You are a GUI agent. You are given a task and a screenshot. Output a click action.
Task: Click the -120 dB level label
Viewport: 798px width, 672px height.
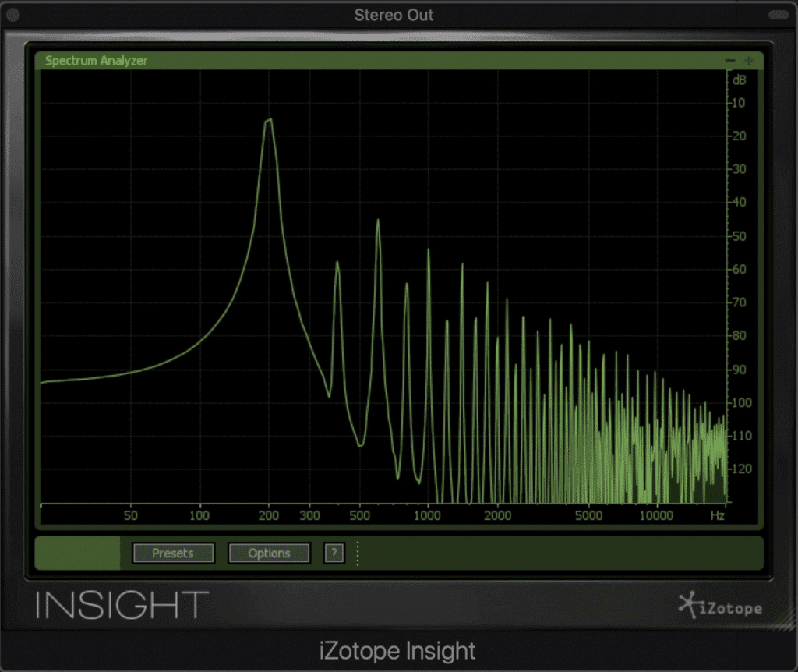(742, 469)
